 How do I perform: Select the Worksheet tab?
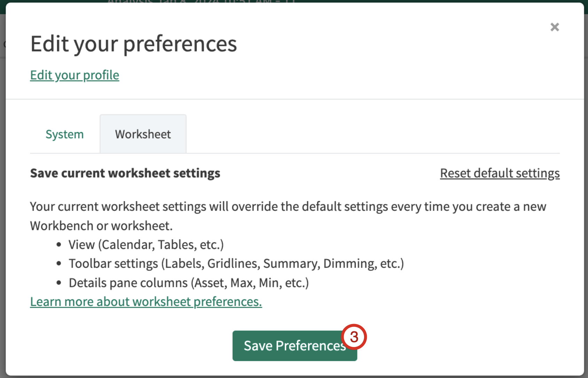[143, 134]
